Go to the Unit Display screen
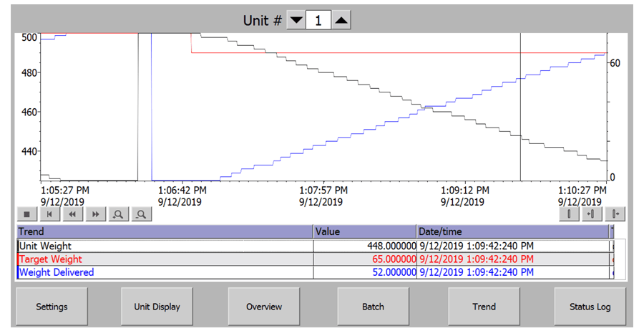 [157, 307]
